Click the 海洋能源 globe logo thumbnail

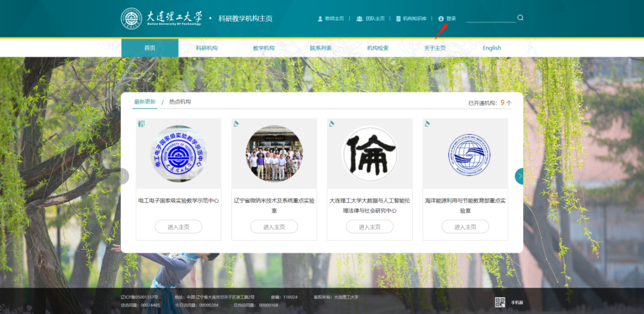pyautogui.click(x=469, y=155)
